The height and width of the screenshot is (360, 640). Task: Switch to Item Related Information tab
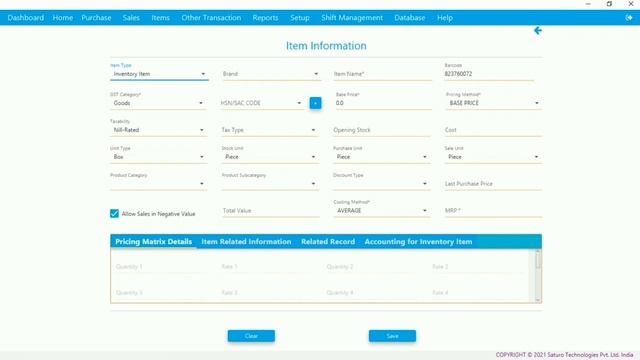[x=246, y=242]
